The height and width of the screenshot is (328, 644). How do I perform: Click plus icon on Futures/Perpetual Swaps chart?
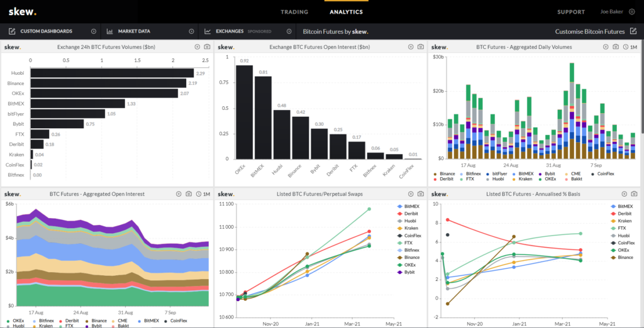point(411,194)
